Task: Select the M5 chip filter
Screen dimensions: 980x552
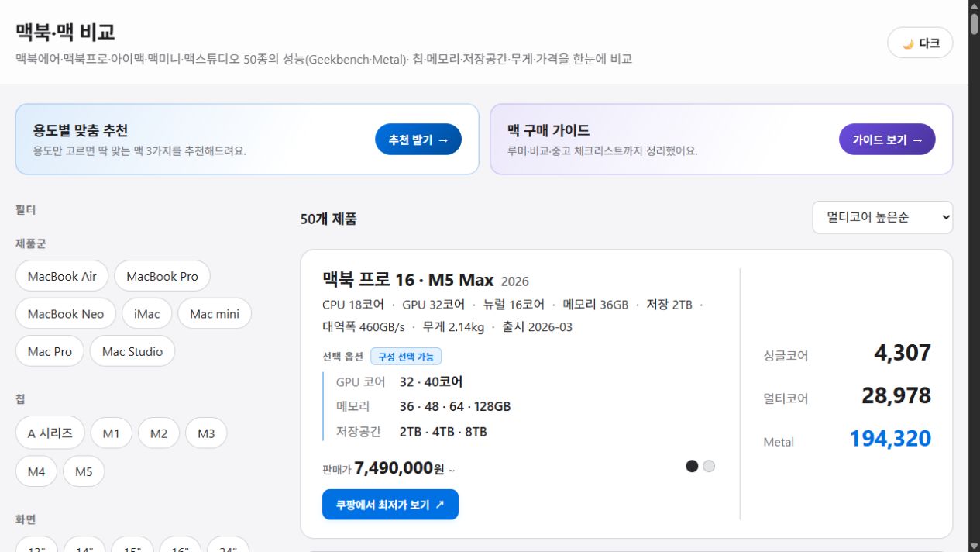Action: pyautogui.click(x=84, y=471)
